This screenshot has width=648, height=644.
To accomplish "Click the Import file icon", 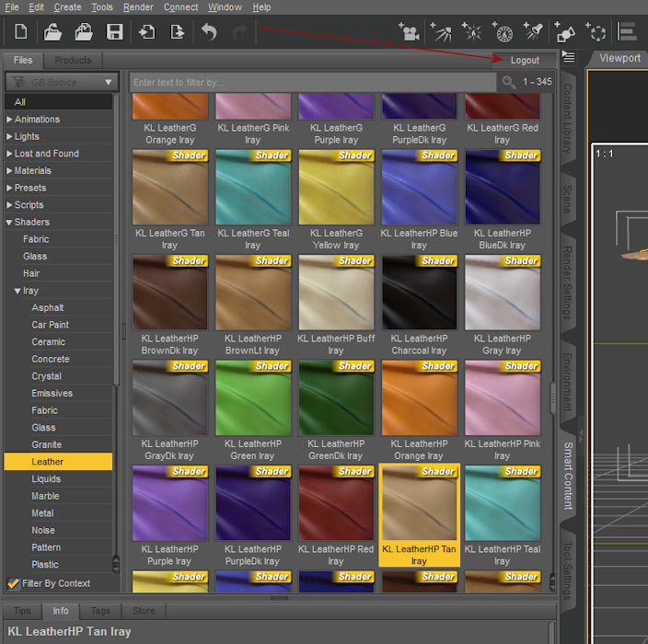I will click(x=147, y=32).
